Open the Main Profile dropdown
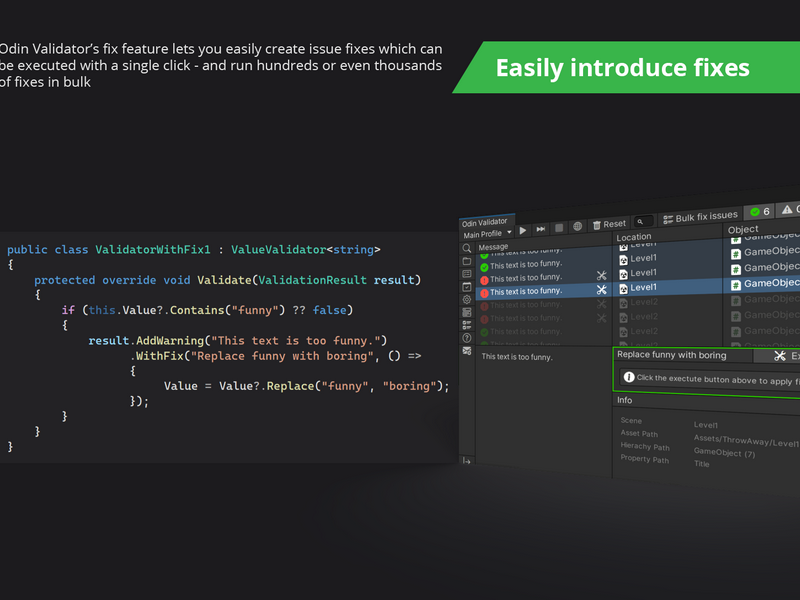 click(487, 234)
